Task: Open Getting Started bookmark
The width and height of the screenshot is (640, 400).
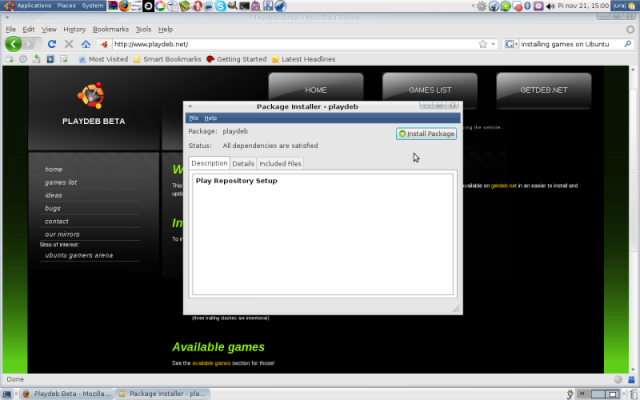Action: coord(236,59)
